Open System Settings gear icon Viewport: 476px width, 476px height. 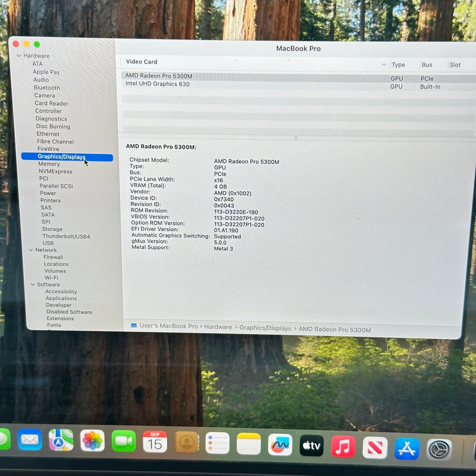click(439, 449)
